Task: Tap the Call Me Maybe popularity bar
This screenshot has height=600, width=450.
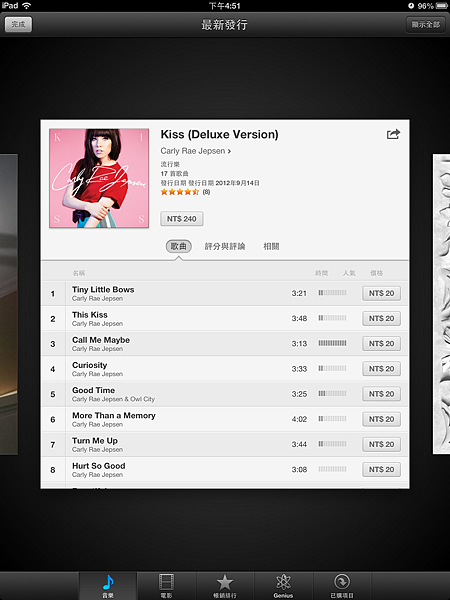Action: pos(332,343)
